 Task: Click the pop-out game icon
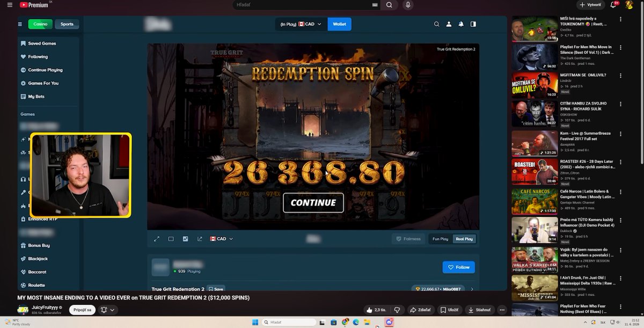(200, 239)
